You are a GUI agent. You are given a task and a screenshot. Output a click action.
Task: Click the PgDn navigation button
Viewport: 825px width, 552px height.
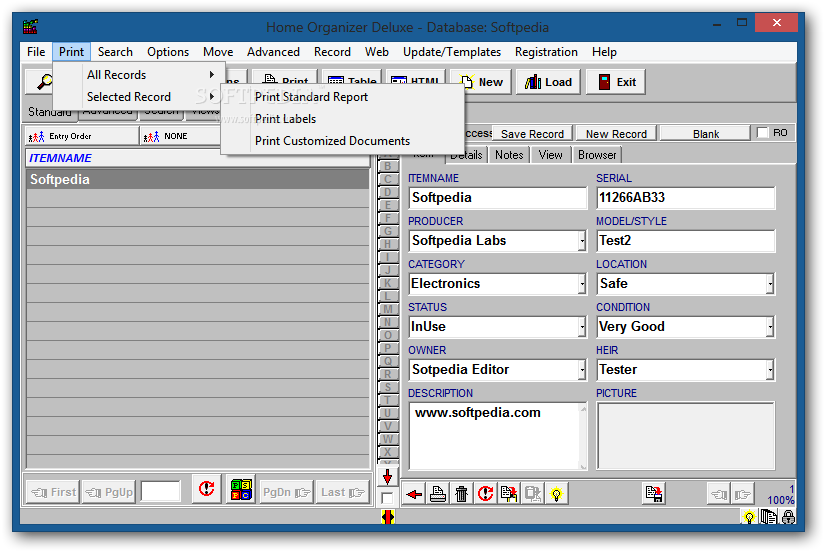click(286, 493)
